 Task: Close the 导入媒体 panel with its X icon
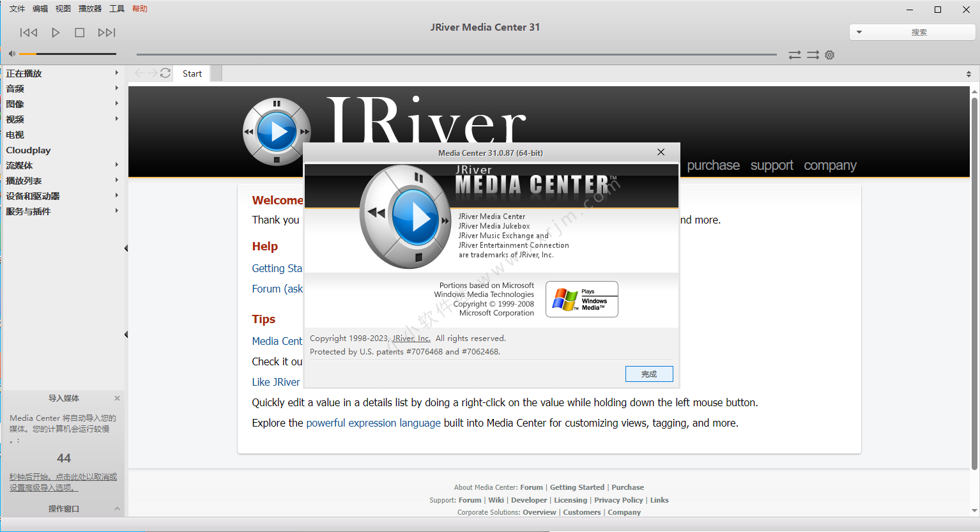[117, 398]
